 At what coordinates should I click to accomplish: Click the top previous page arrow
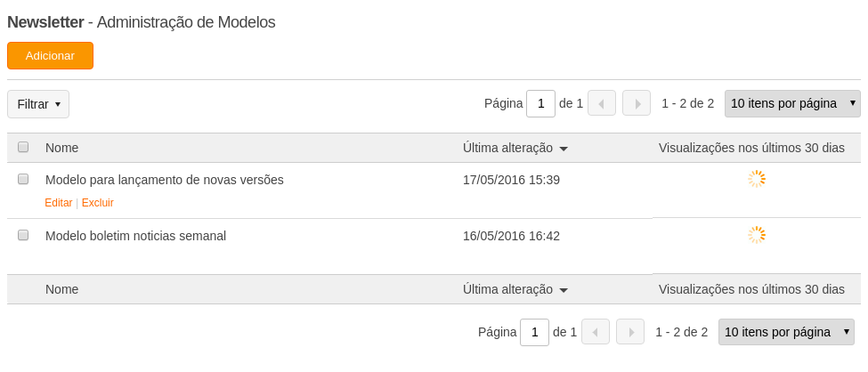pos(602,103)
